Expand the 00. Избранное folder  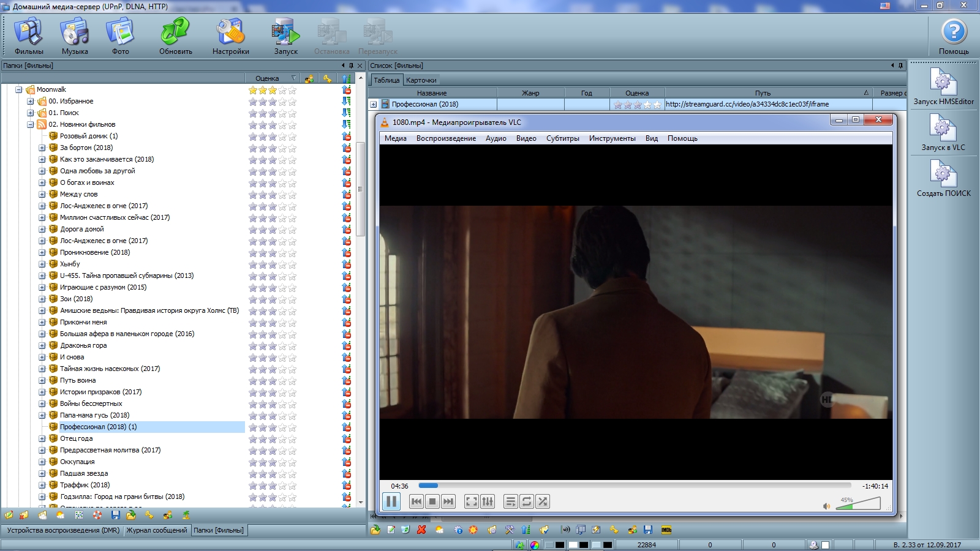tap(31, 101)
